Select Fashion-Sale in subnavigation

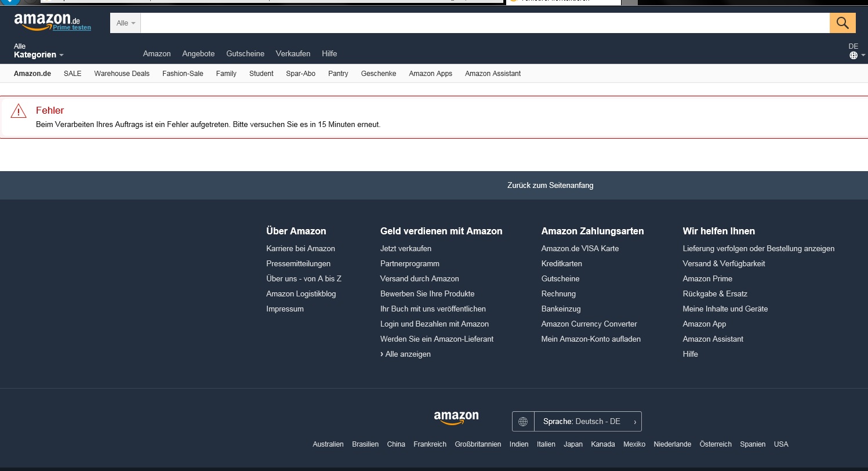tap(183, 74)
